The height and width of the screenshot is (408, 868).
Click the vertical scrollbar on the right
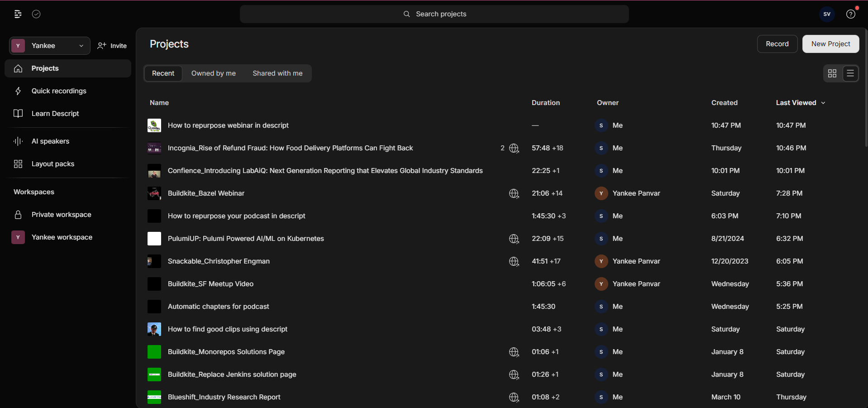(866, 91)
